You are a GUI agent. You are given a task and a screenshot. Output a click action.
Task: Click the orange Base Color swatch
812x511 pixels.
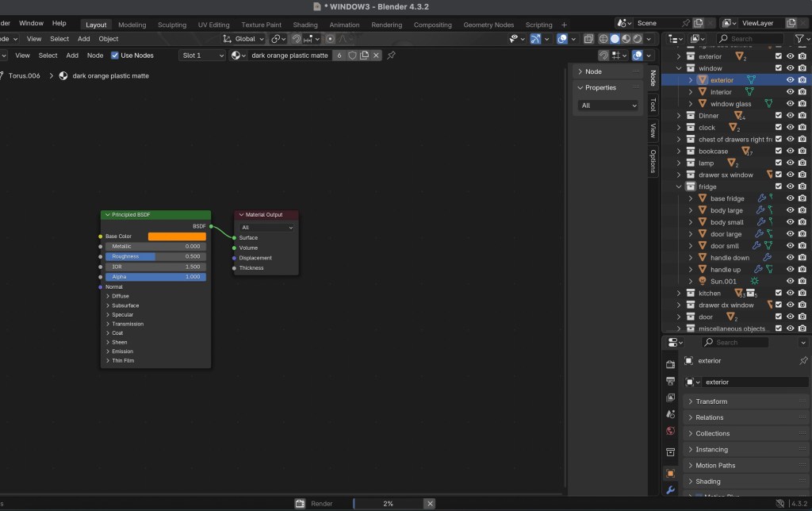[x=177, y=236]
